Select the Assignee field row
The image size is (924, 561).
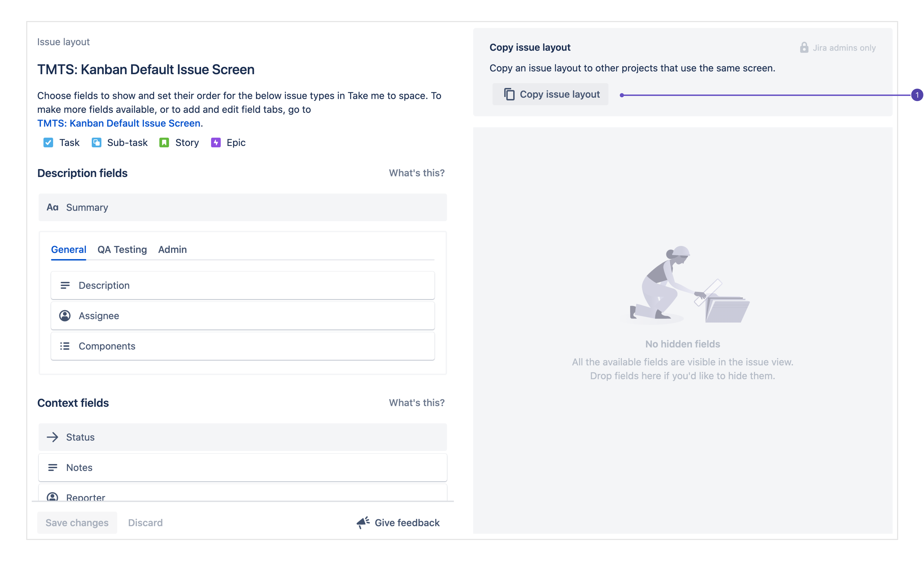(243, 316)
